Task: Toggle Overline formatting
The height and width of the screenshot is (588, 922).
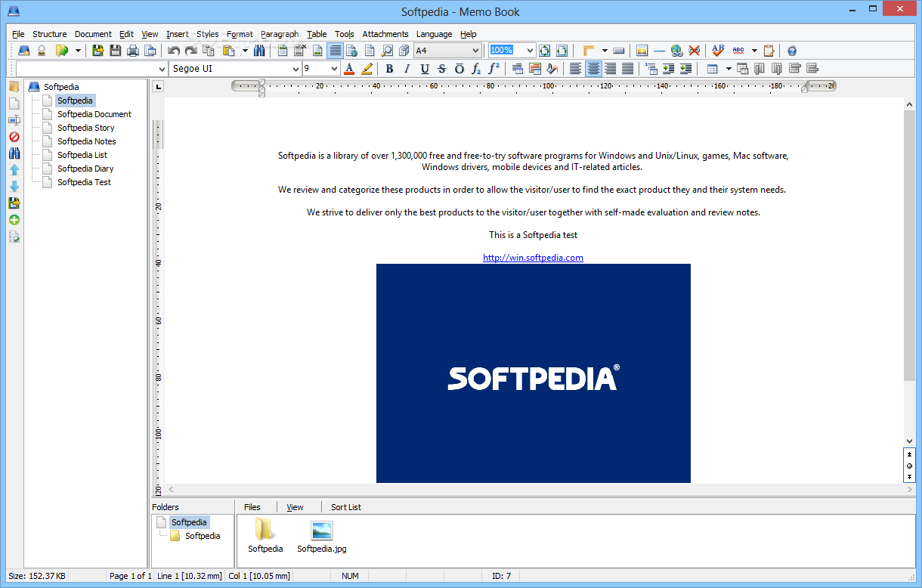Action: click(459, 69)
